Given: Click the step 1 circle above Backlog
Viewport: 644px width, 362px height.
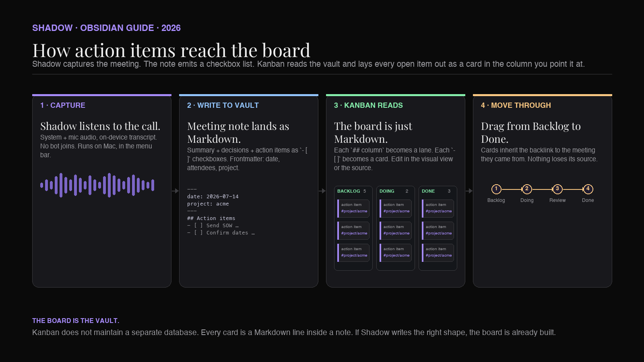Looking at the screenshot, I should click(496, 189).
